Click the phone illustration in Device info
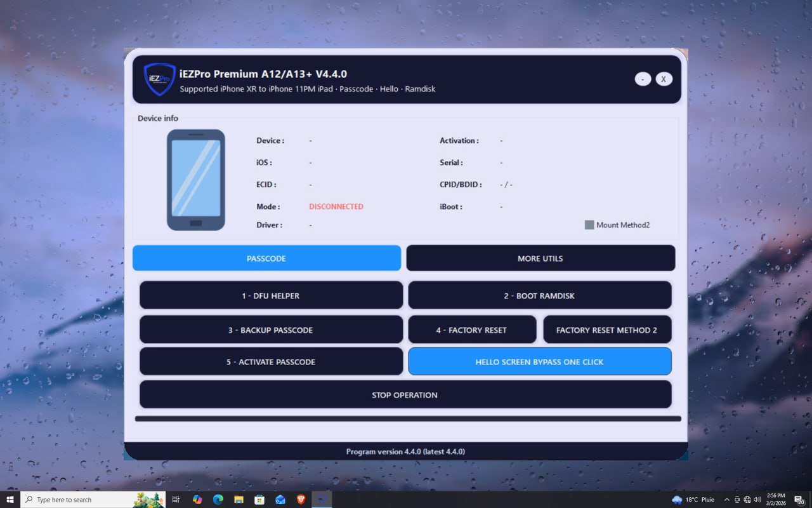Image resolution: width=812 pixels, height=508 pixels. 196,180
